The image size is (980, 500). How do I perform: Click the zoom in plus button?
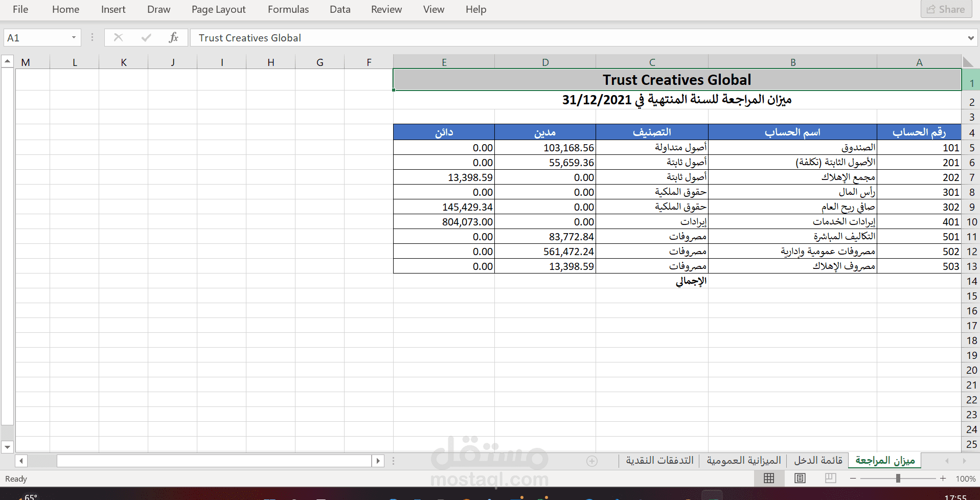click(943, 479)
